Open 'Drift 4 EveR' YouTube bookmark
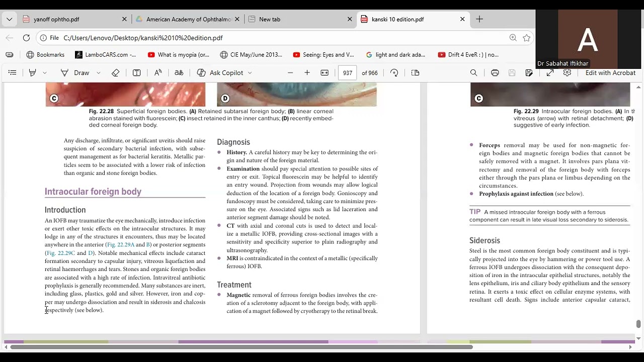This screenshot has width=644, height=362. coord(468,55)
